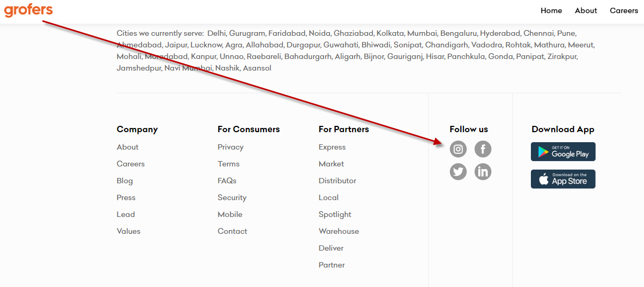The width and height of the screenshot is (644, 287).
Task: Visit the Warehouse partner link
Action: [x=339, y=231]
